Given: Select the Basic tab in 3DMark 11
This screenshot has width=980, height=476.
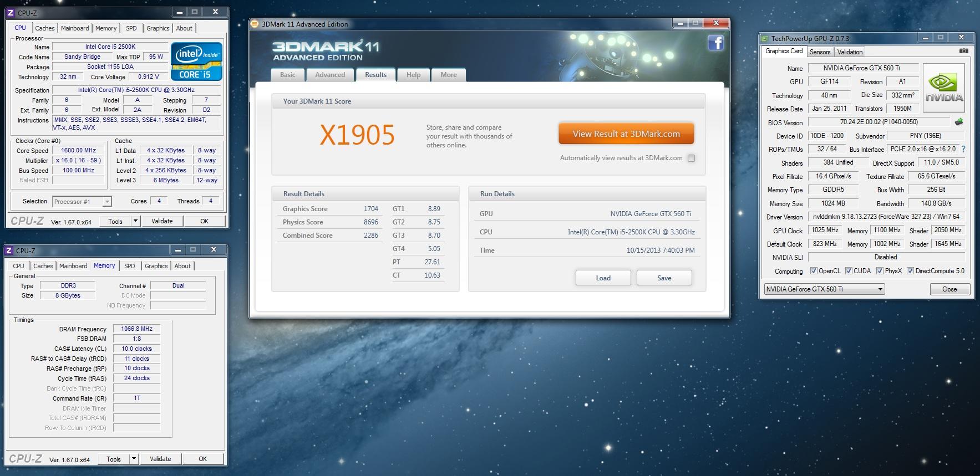Looking at the screenshot, I should [x=288, y=75].
